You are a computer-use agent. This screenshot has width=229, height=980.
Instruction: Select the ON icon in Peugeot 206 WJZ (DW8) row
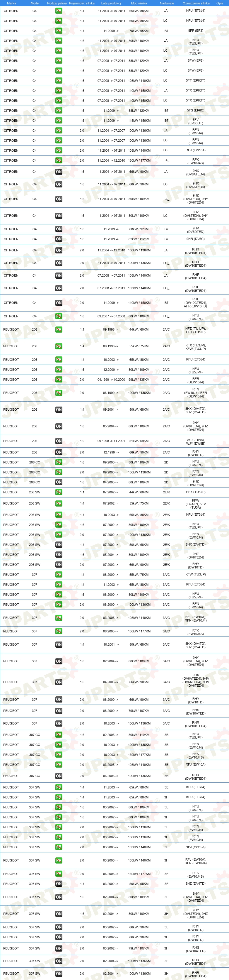[x=59, y=441]
